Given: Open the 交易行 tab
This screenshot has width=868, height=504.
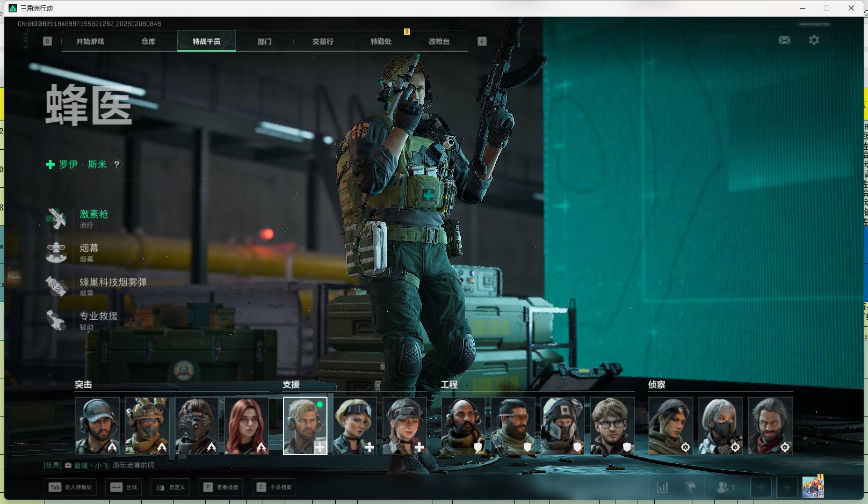Looking at the screenshot, I should pos(323,41).
